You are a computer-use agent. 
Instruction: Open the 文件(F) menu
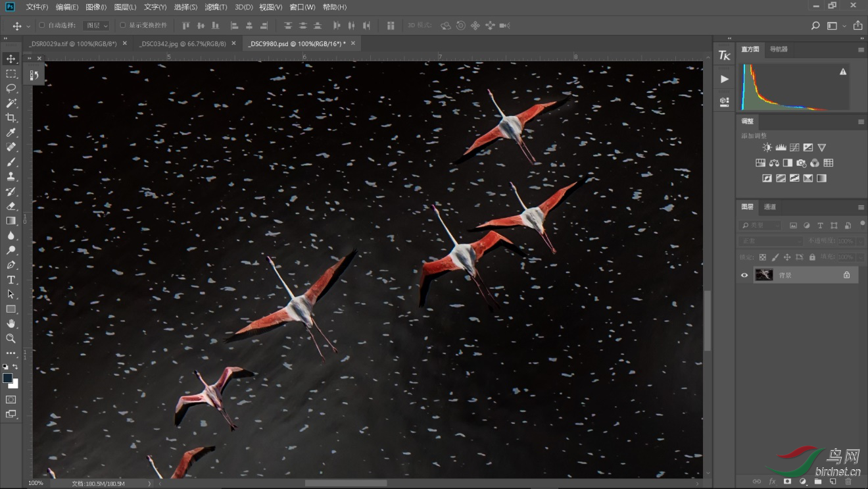click(37, 7)
